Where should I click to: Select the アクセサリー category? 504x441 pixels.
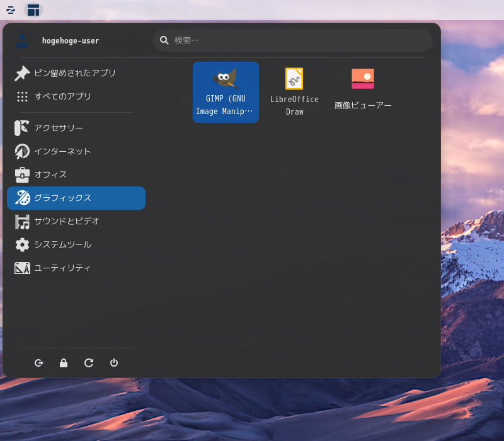pyautogui.click(x=76, y=128)
